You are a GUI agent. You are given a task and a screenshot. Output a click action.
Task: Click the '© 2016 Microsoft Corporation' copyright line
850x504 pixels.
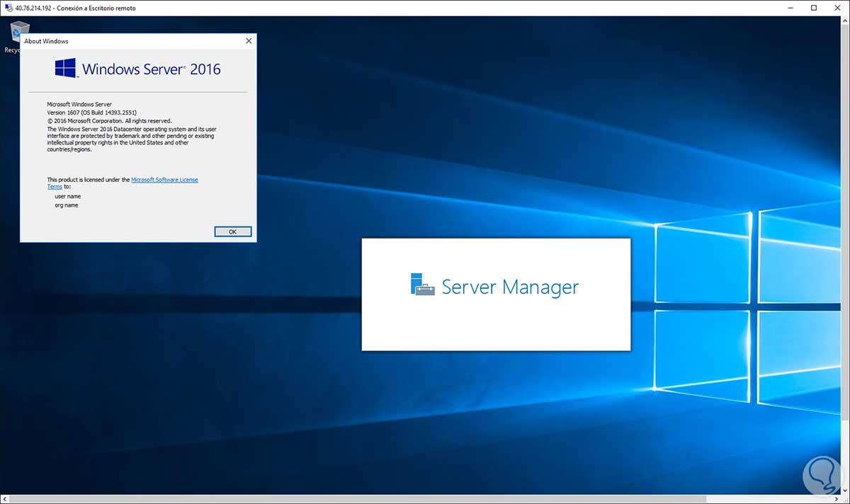109,121
